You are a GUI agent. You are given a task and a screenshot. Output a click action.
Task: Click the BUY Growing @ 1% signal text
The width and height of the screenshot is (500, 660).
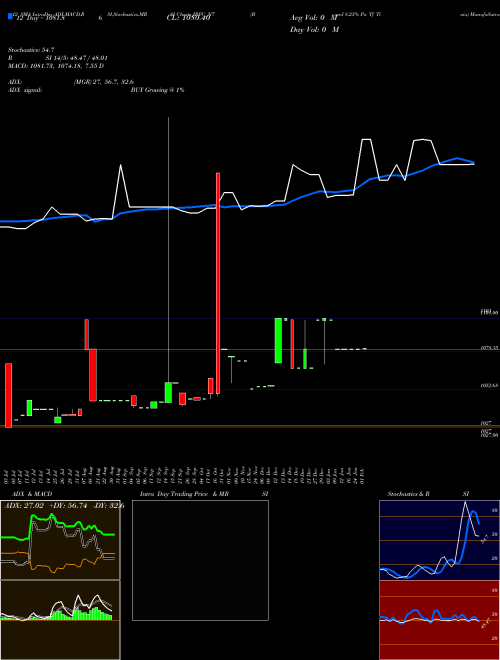tap(157, 90)
